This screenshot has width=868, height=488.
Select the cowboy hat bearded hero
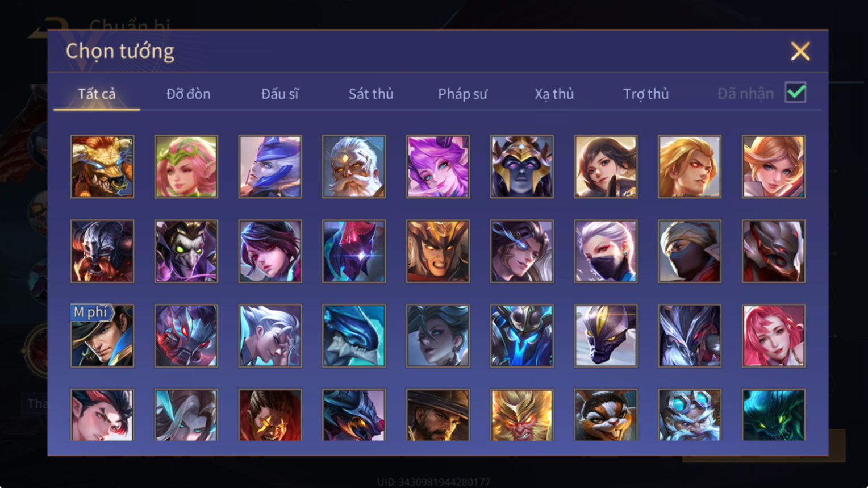pyautogui.click(x=438, y=415)
